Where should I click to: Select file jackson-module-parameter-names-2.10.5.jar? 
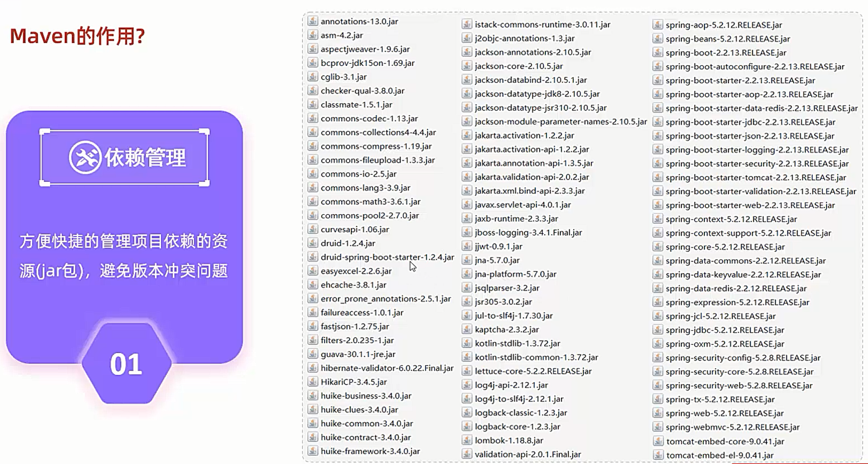(x=561, y=121)
